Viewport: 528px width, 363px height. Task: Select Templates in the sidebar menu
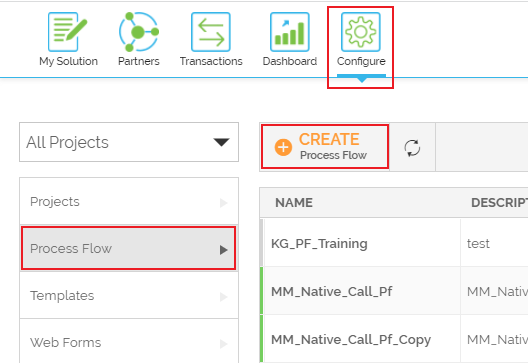129,295
